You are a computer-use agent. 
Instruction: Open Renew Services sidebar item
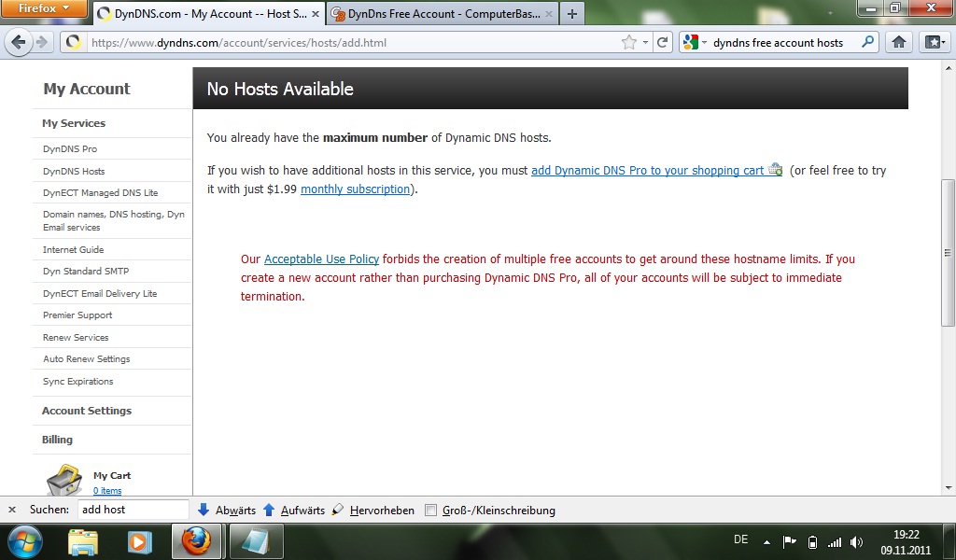76,337
